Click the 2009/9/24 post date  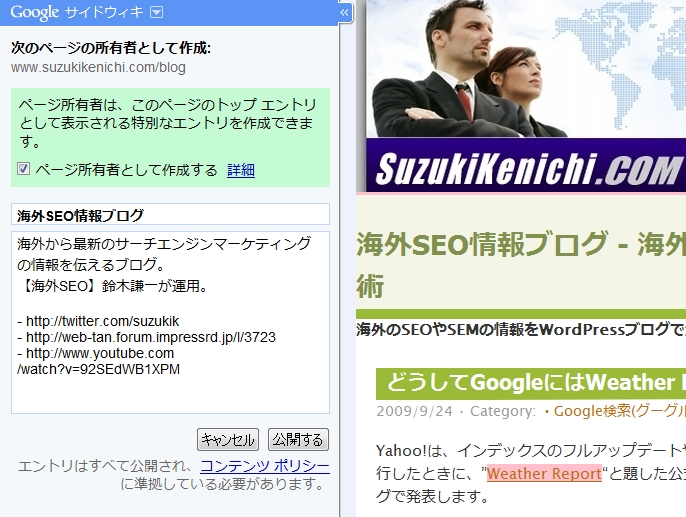tap(414, 411)
